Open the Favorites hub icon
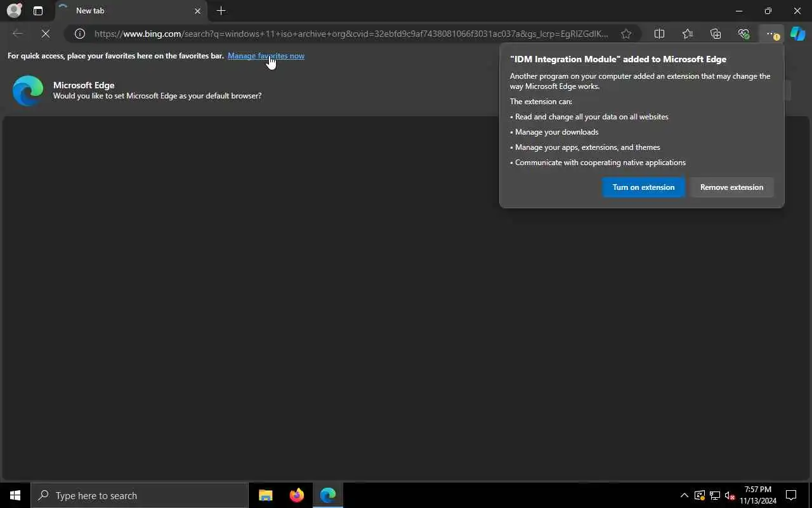This screenshot has height=508, width=812. [x=688, y=34]
